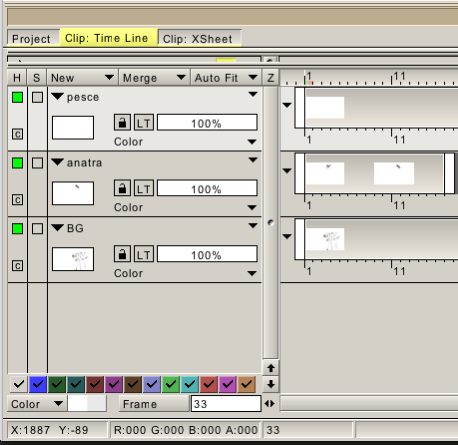This screenshot has width=458, height=445.
Task: Open the Color blending mode menu on pesce layer
Action: [x=185, y=142]
